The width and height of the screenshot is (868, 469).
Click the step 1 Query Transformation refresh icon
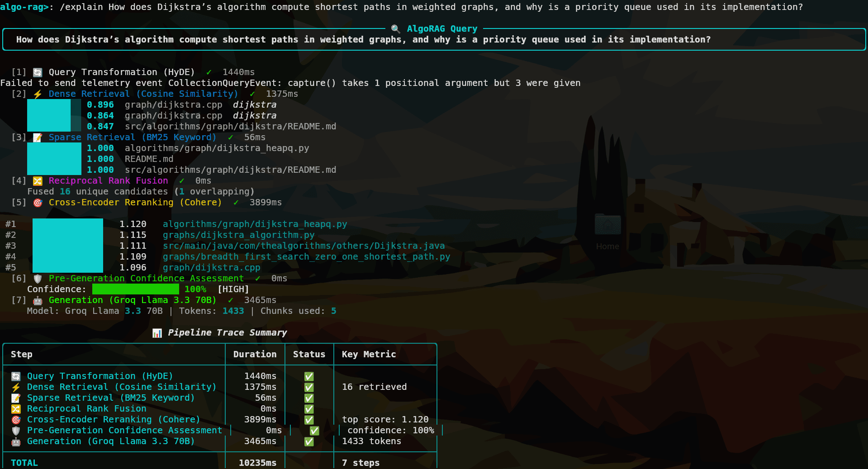38,72
